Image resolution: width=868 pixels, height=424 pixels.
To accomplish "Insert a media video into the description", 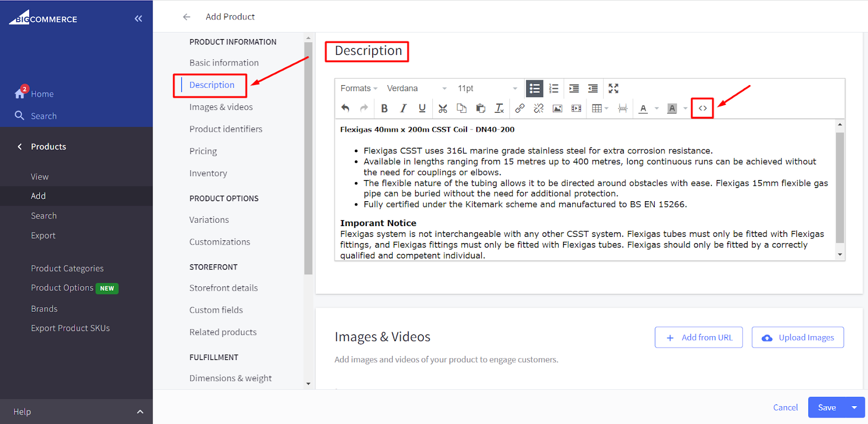I will pyautogui.click(x=576, y=108).
